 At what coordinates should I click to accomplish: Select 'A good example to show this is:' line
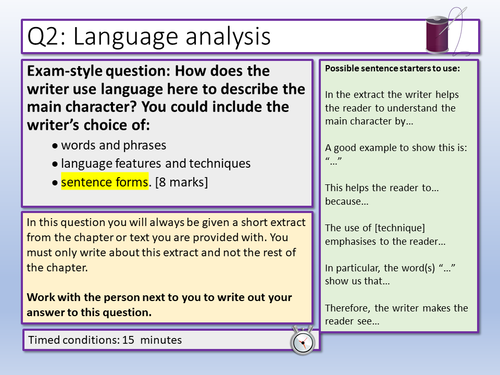[396, 148]
